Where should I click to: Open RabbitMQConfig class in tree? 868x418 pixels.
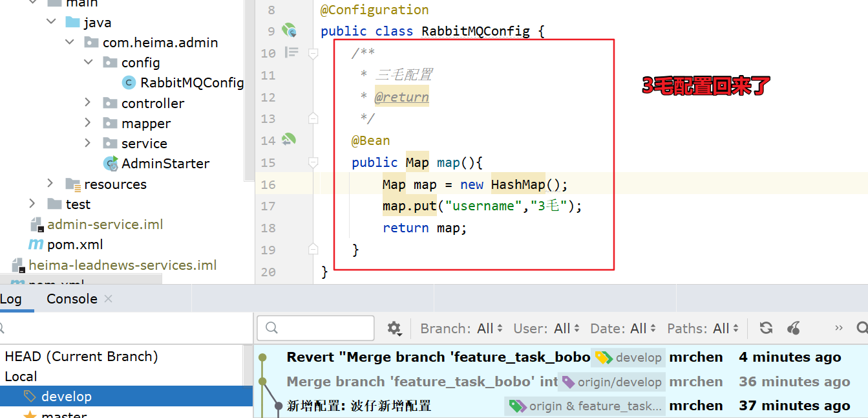(192, 83)
